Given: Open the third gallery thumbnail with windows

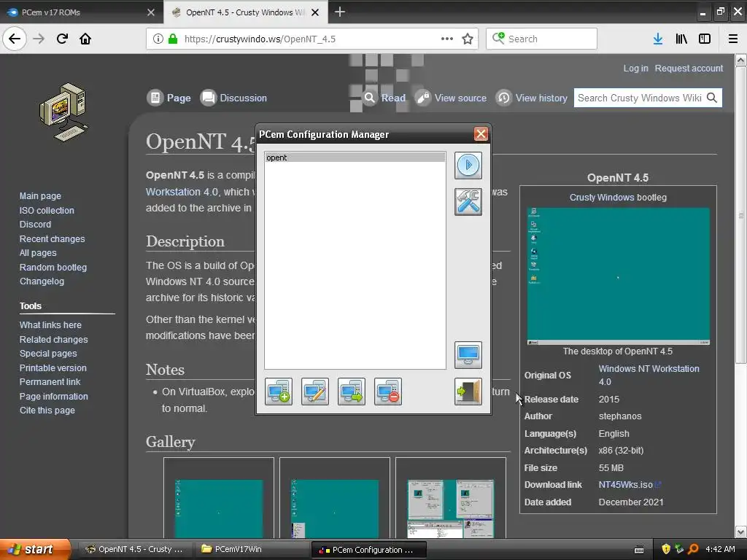Looking at the screenshot, I should [x=451, y=508].
